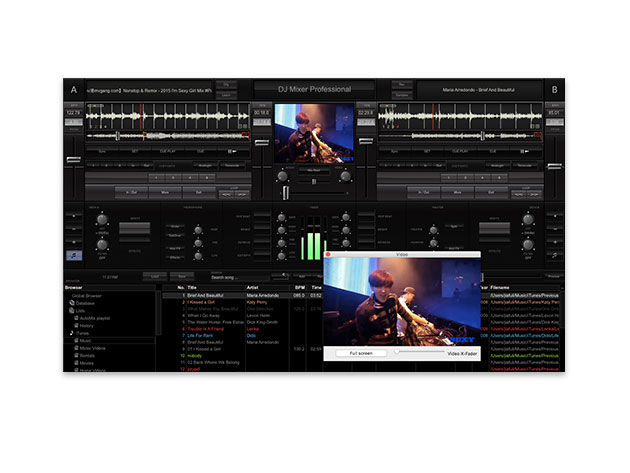Click the Sync button on deck A
The width and height of the screenshot is (630, 473).
[102, 152]
